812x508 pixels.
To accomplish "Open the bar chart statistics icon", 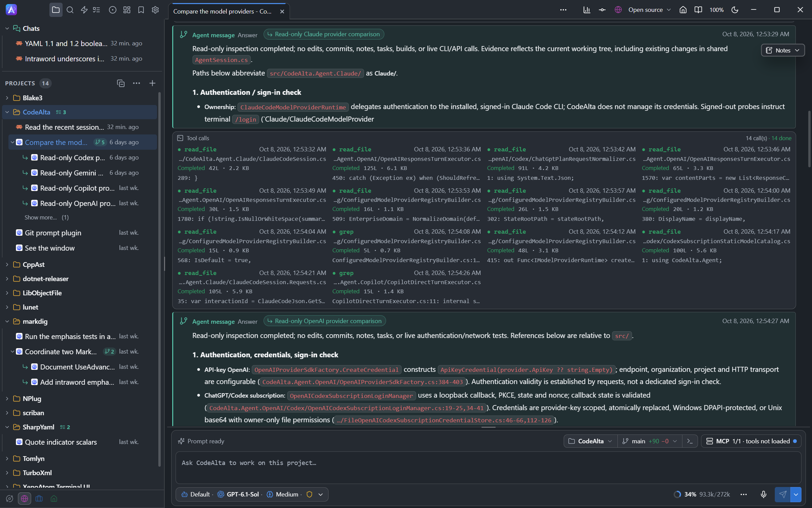I will (587, 10).
